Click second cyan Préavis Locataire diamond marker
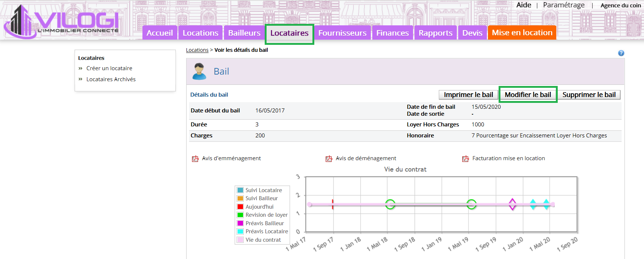This screenshot has width=644, height=259. [x=546, y=204]
